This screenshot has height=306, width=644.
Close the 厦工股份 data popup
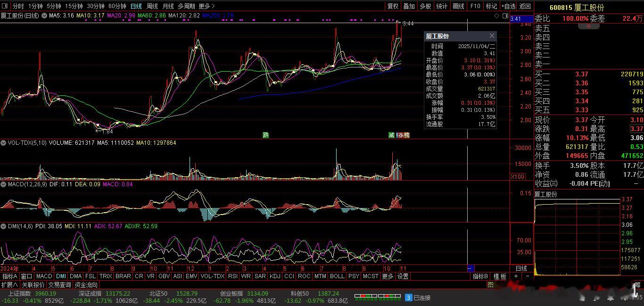pos(492,36)
